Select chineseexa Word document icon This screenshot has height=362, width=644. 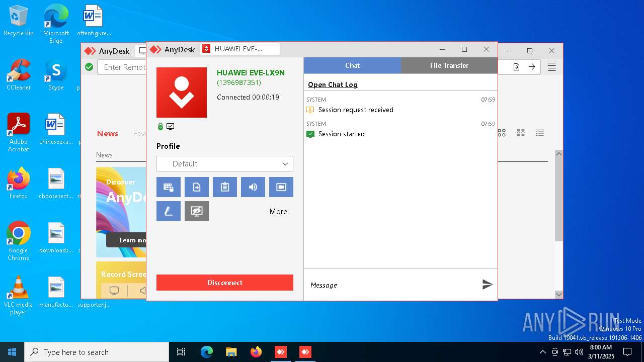56,129
